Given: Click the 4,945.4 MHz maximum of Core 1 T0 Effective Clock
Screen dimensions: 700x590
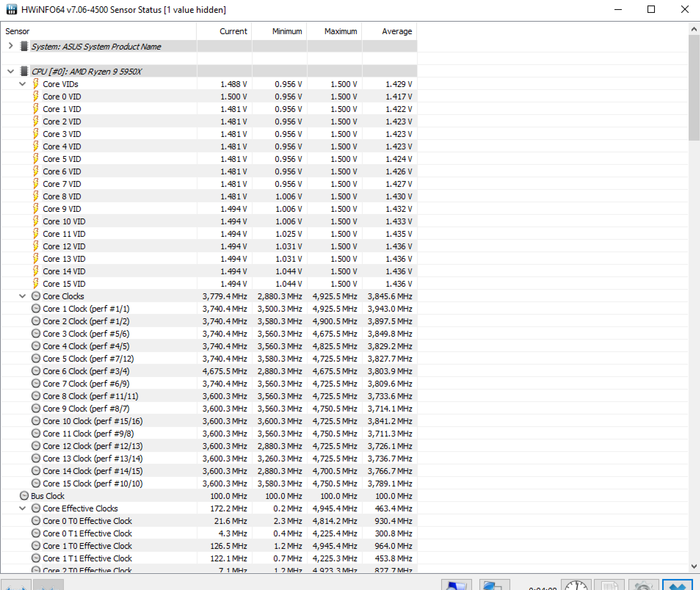Looking at the screenshot, I should [x=335, y=546].
